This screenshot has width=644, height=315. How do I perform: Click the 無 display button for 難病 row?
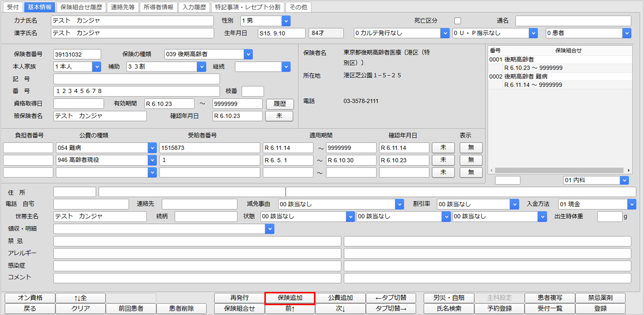[471, 147]
